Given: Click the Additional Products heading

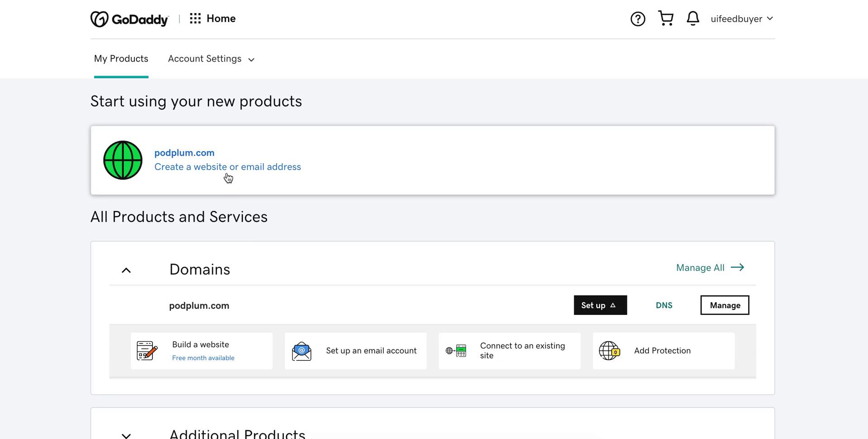Looking at the screenshot, I should pos(237,434).
